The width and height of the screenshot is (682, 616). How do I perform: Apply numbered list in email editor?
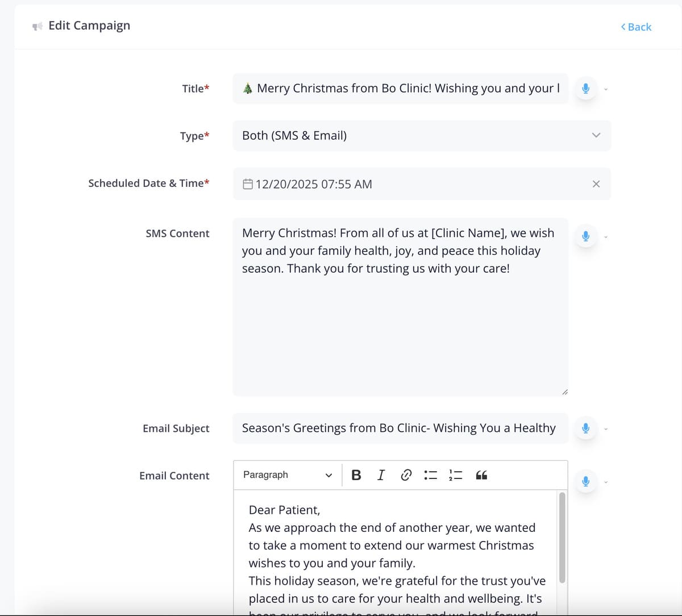tap(456, 475)
